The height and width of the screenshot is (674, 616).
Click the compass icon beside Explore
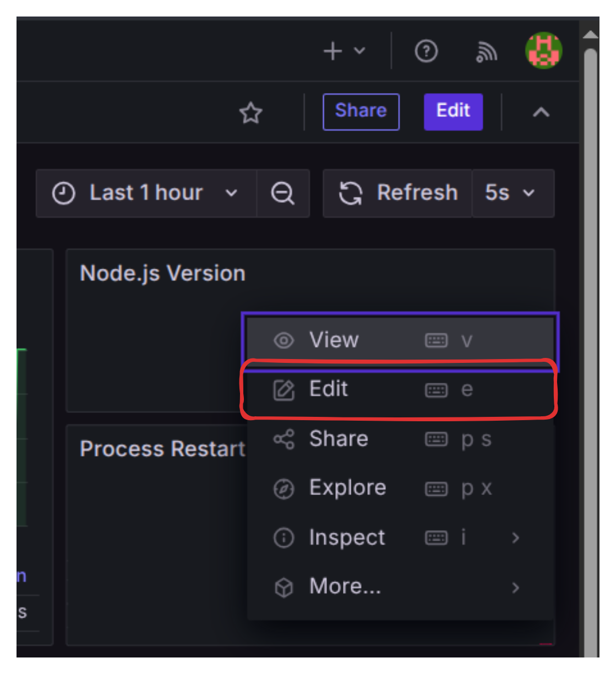[282, 488]
